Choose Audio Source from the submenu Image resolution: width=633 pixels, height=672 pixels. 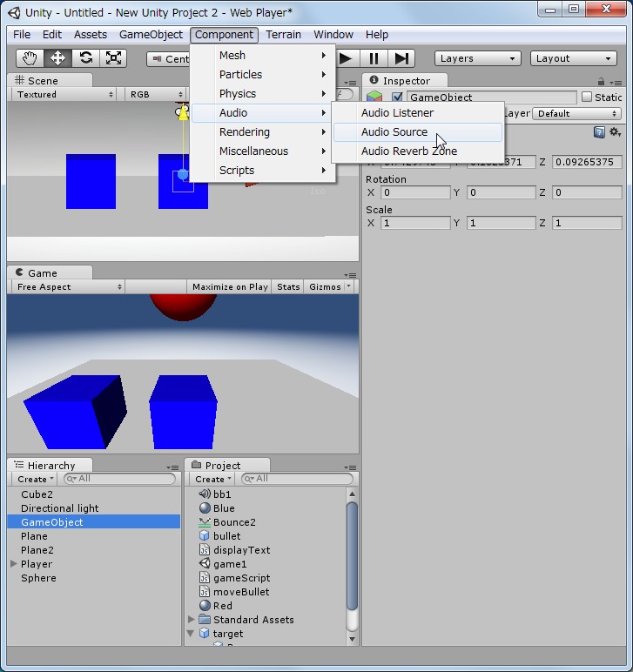394,132
